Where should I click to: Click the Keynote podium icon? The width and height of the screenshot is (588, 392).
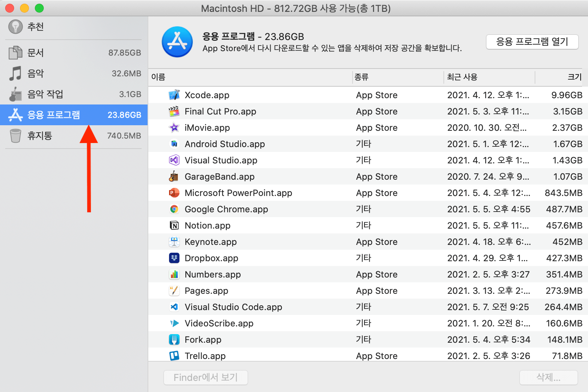tap(174, 242)
